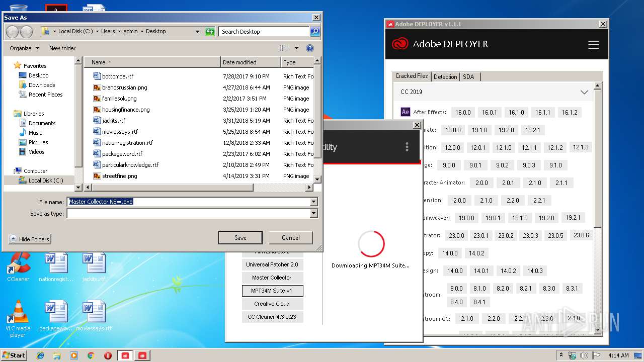Open the Organize dropdown menu

24,48
